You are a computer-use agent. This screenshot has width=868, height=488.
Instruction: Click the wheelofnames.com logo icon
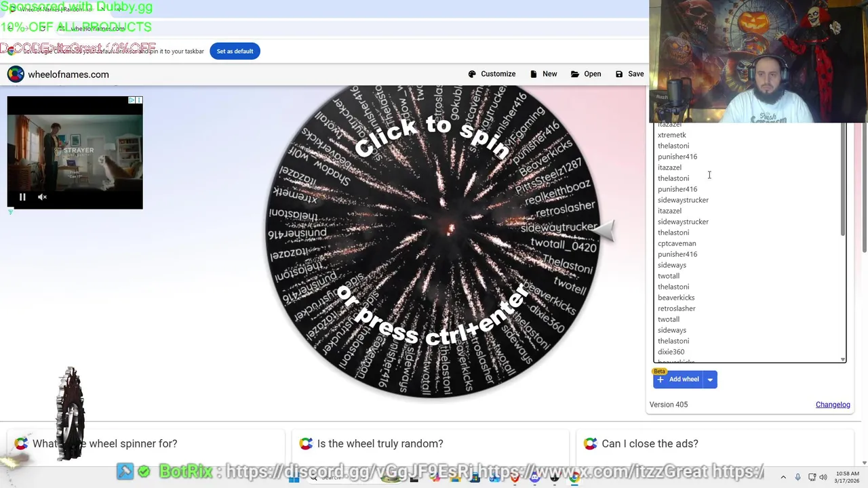click(16, 74)
